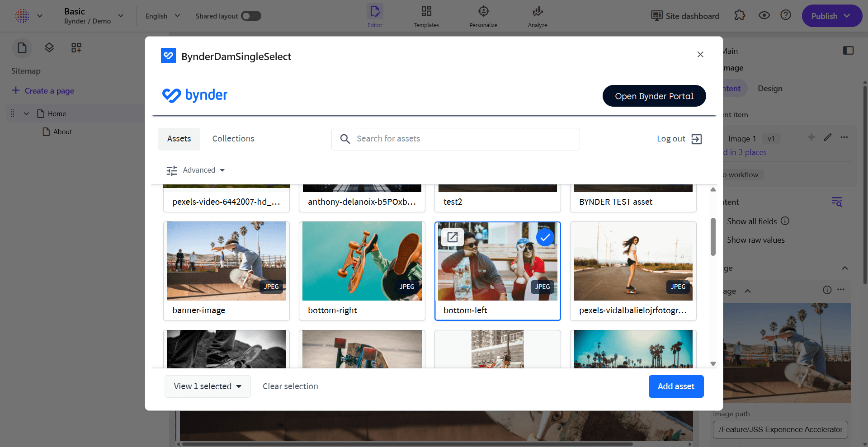Screen dimensions: 868x447
Task: Open the Analyze view
Action: 537,16
